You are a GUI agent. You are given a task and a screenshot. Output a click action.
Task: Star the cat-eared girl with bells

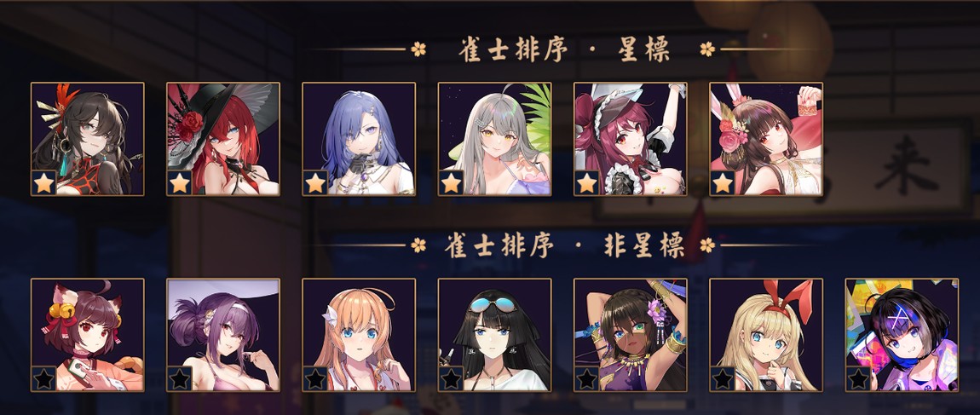point(43,378)
